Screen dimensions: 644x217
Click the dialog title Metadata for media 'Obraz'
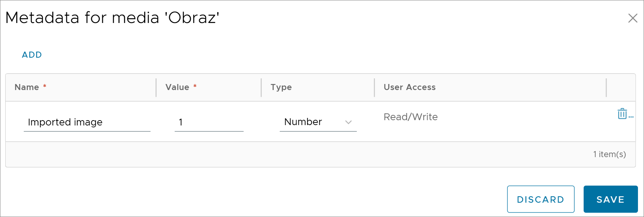click(x=112, y=18)
